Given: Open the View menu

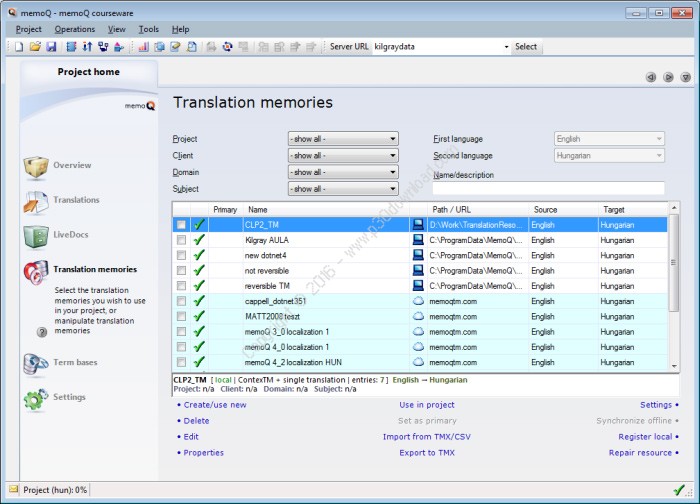Looking at the screenshot, I should point(117,29).
